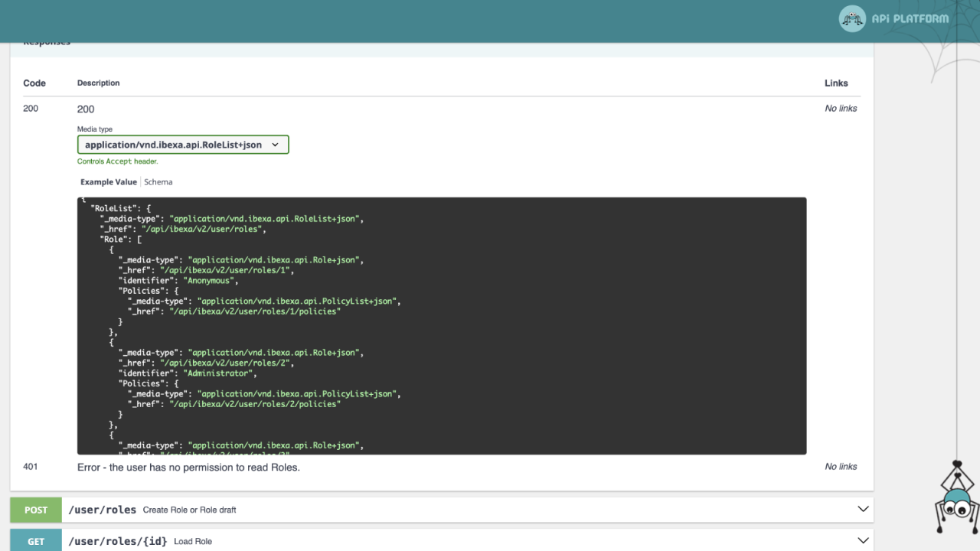The image size is (980, 551).
Task: Click inside the JSON example code block
Action: coord(536,321)
